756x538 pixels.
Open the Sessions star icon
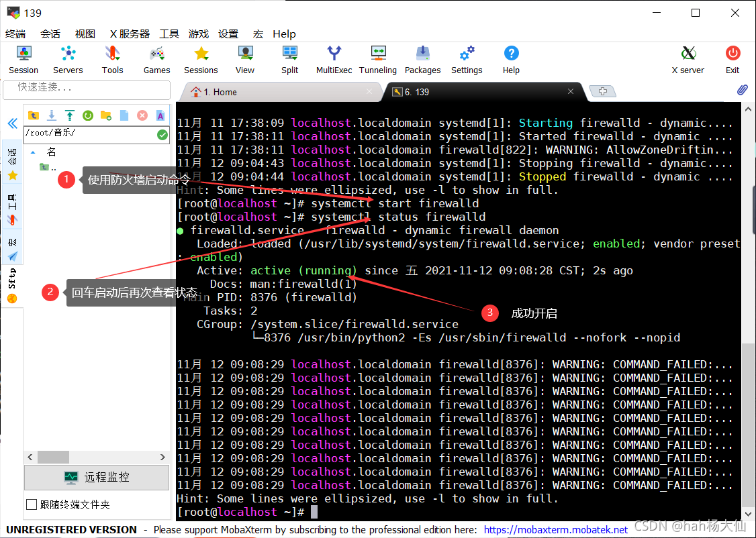pos(201,60)
